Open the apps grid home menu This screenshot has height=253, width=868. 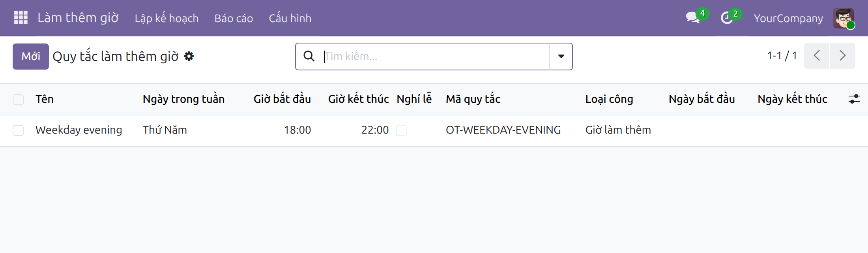tap(21, 18)
